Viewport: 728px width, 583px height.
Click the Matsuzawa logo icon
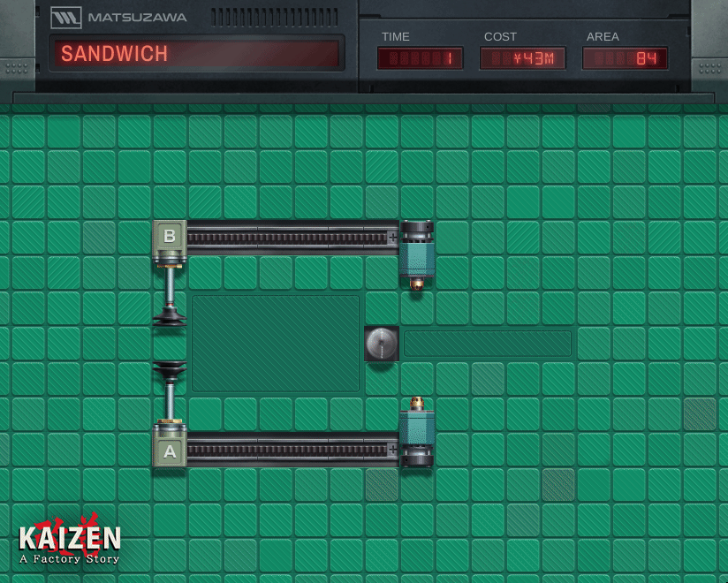[66, 18]
